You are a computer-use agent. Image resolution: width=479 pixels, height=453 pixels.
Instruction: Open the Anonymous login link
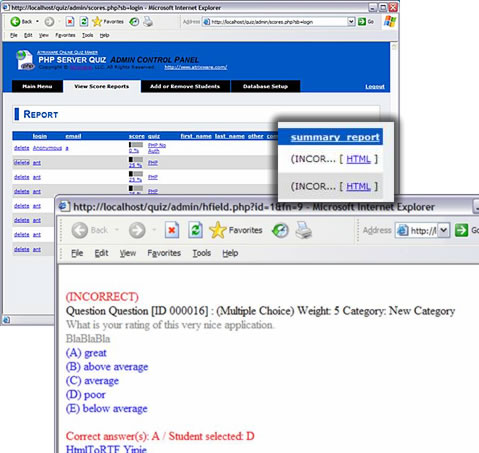47,148
